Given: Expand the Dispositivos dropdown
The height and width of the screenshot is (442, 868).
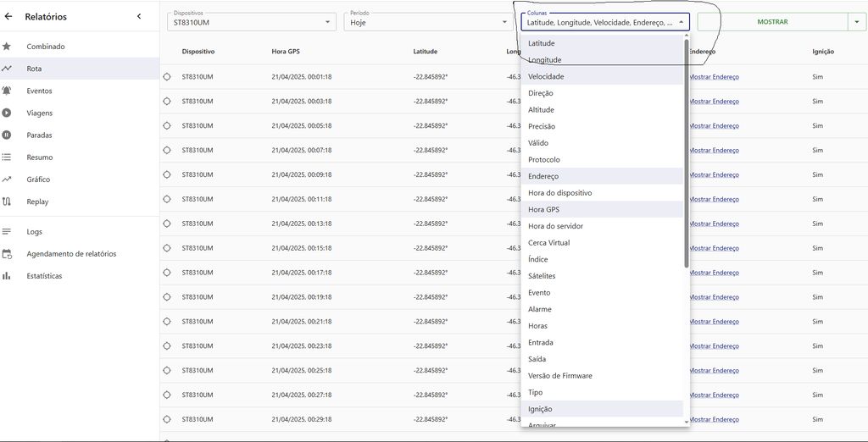Looking at the screenshot, I should point(328,22).
